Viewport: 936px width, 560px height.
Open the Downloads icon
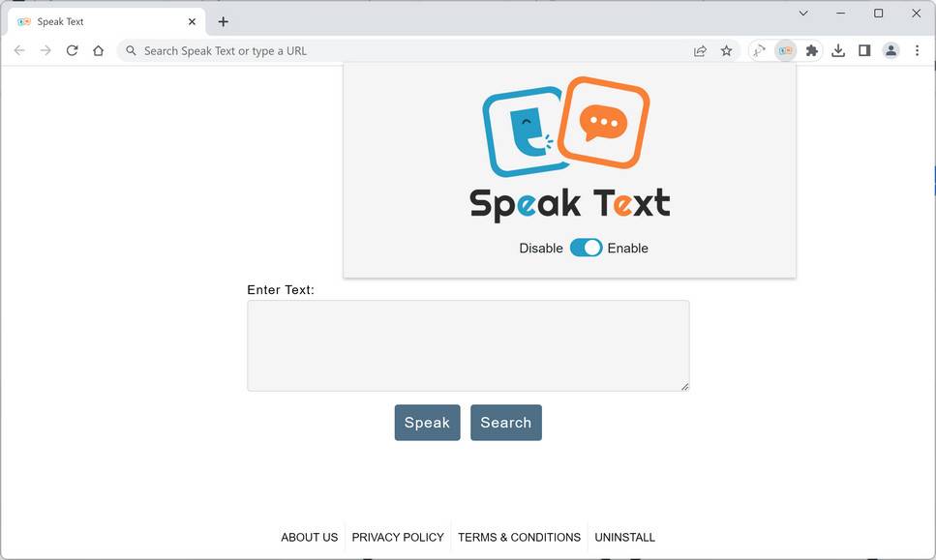pyautogui.click(x=837, y=50)
